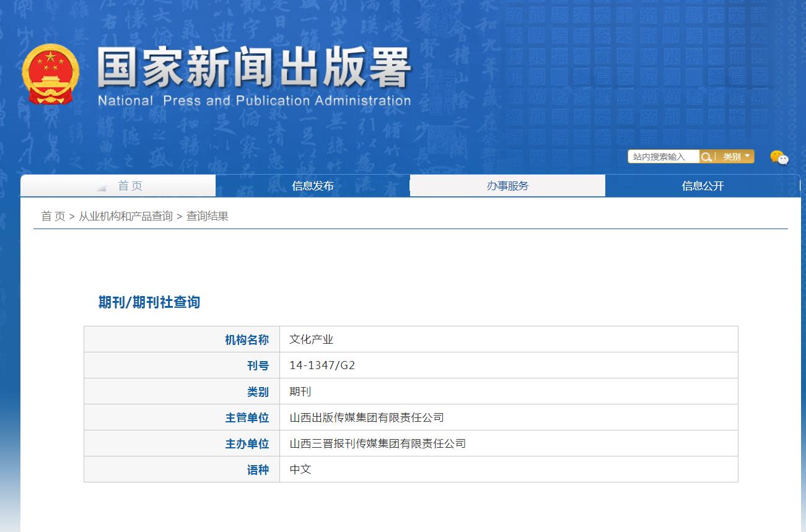Expand the arrow next to 类别

[x=747, y=156]
